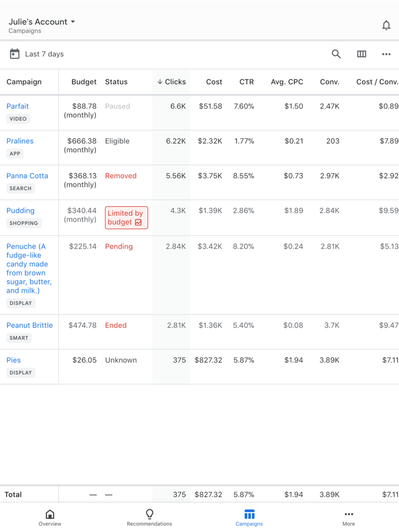Screen dimensions: 399x532
Task: Open the notifications bell
Action: click(386, 25)
